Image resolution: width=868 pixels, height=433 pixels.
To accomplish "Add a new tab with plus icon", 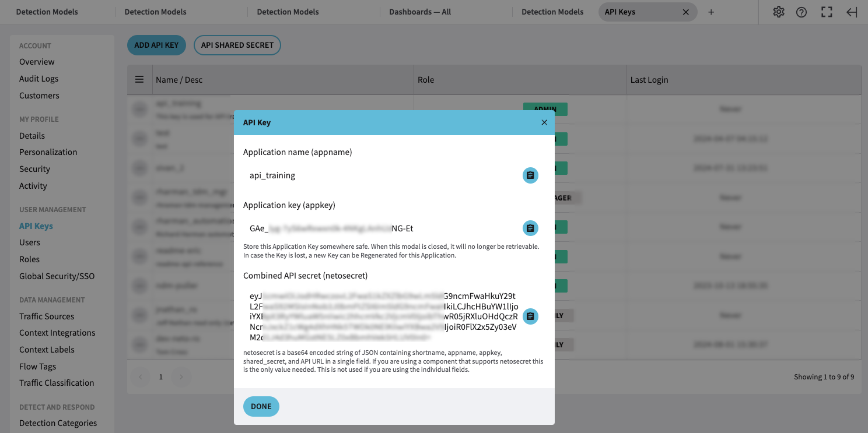I will coord(710,12).
